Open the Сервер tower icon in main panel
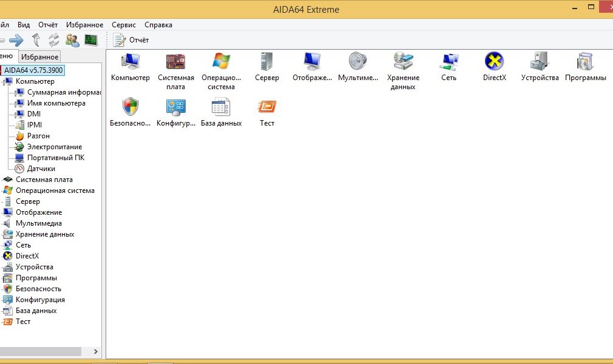Screen dimensions: 613x364 point(266,62)
